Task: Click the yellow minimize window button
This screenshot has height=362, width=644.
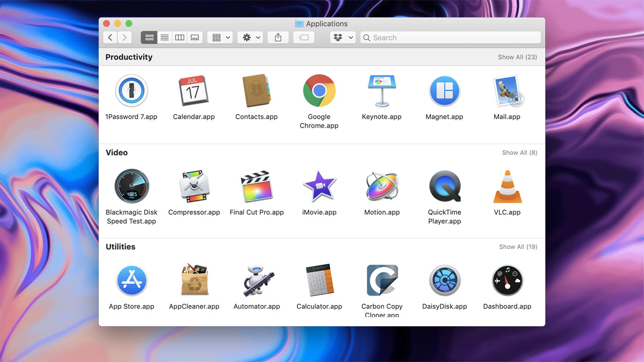Action: [118, 24]
